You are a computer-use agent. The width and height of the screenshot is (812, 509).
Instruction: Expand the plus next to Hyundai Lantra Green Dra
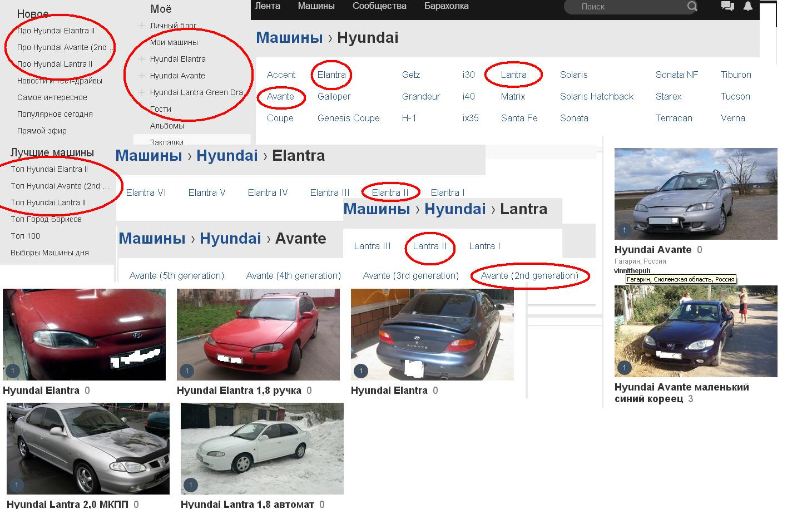click(x=142, y=92)
